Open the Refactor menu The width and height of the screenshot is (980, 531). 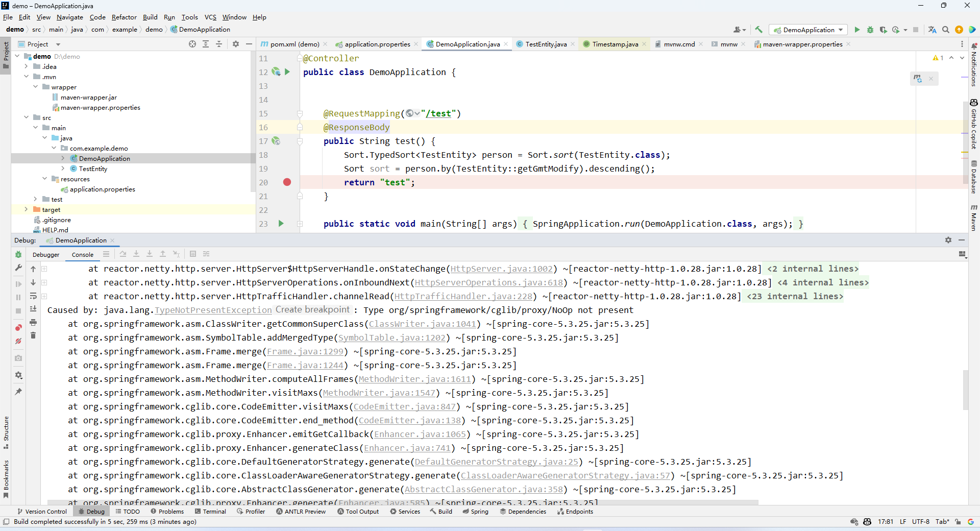click(124, 17)
